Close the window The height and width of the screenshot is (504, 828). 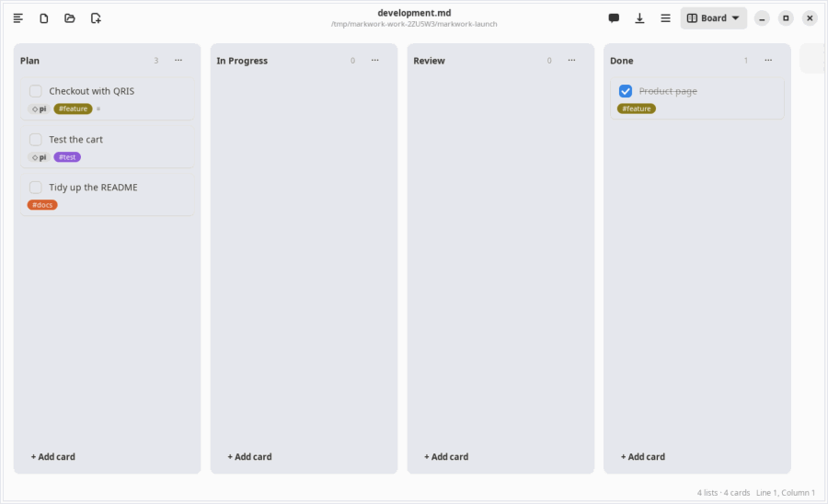tap(810, 18)
